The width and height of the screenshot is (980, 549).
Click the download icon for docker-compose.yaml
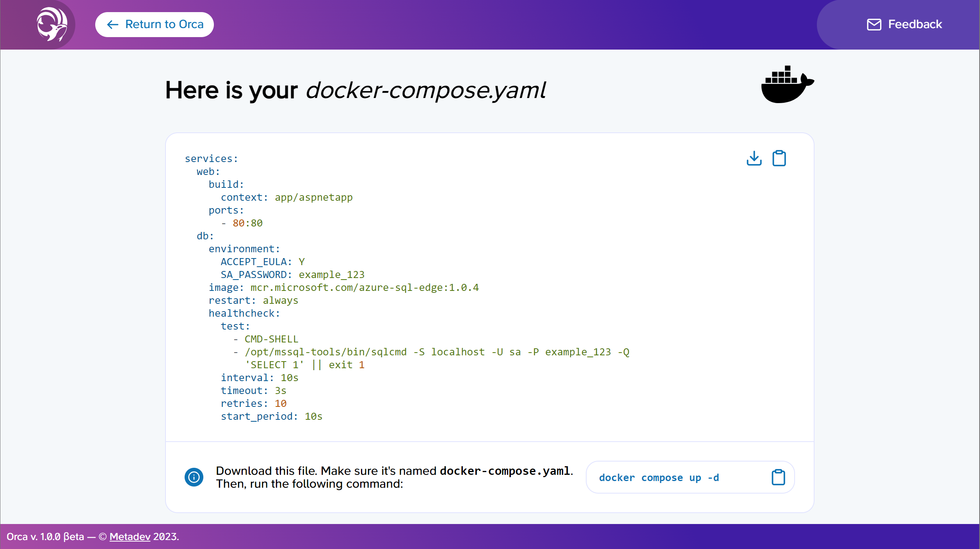tap(753, 158)
